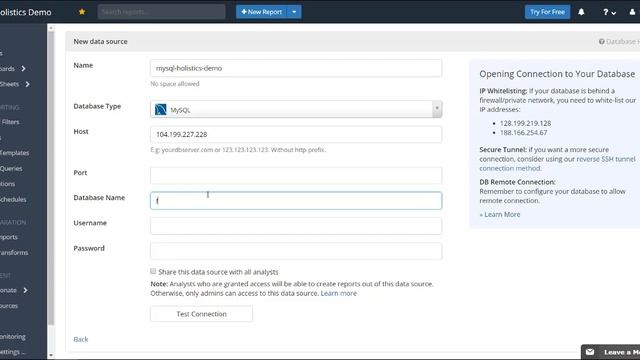The width and height of the screenshot is (640, 360).
Task: Open Filters in the sidebar
Action: (10, 122)
